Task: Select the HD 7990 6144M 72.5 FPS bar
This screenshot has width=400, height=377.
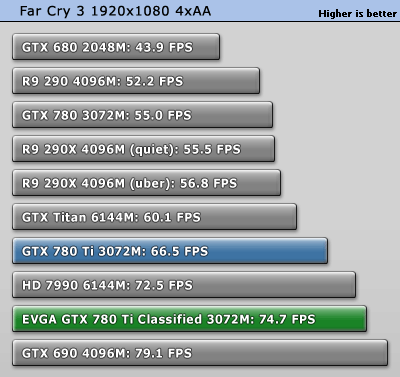Action: coord(184,285)
